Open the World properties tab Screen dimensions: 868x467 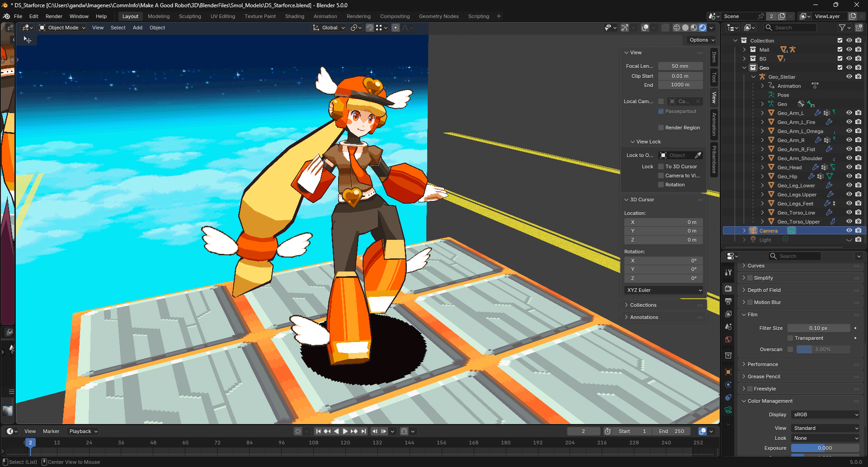[x=728, y=339]
